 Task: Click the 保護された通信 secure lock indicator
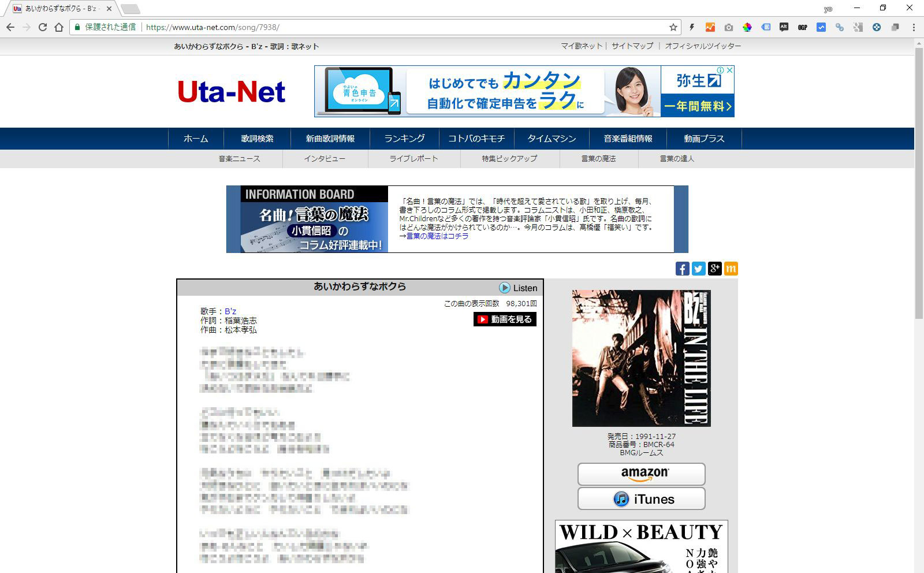105,27
